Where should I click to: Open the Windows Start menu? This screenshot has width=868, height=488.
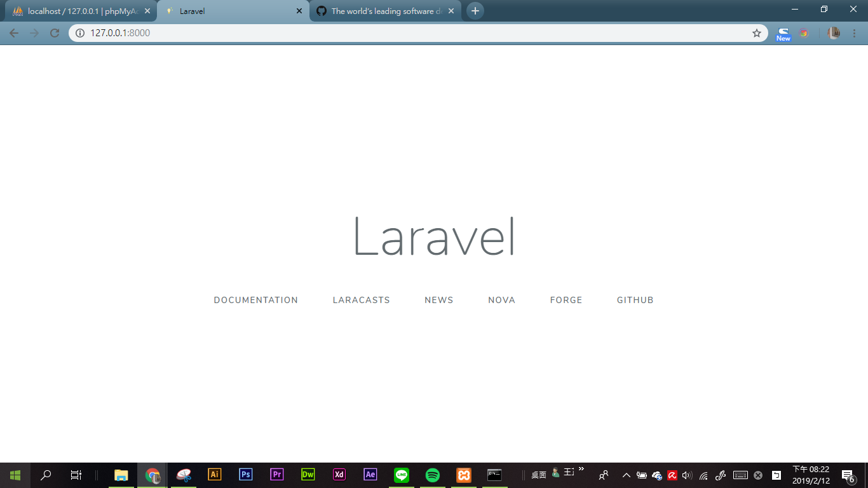(15, 475)
